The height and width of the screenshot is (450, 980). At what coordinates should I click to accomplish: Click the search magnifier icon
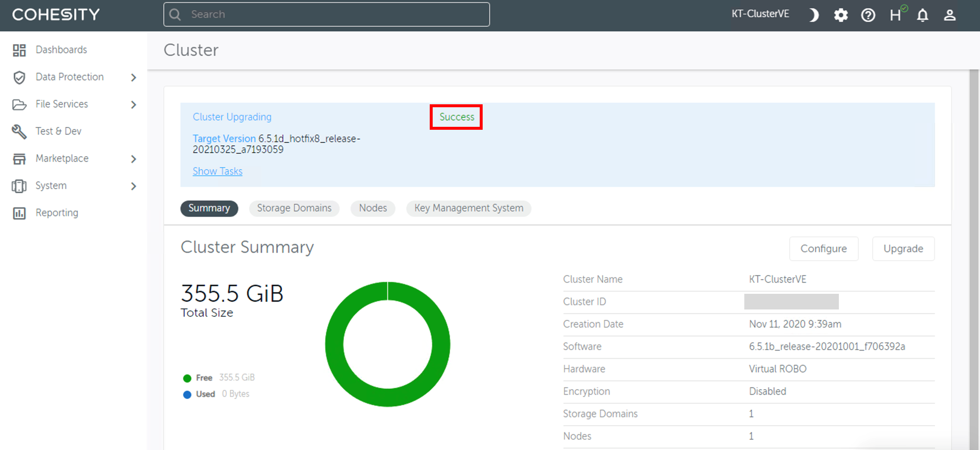[x=175, y=15]
